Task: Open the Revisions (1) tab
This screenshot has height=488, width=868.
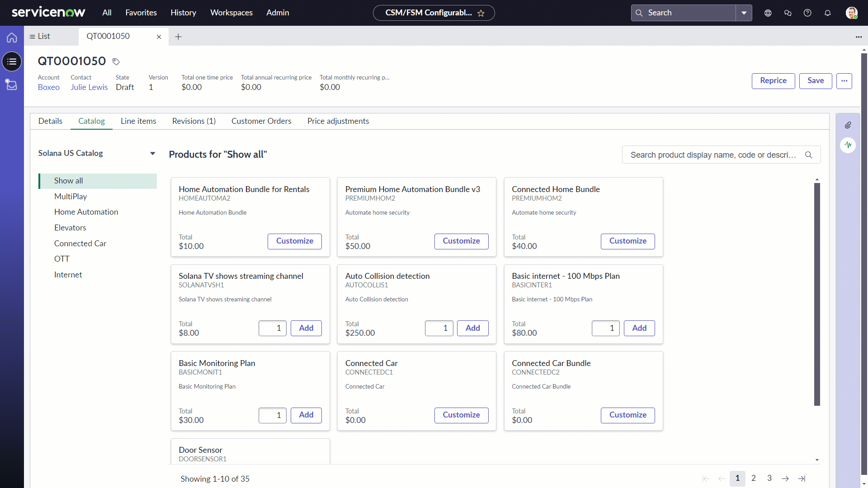Action: tap(194, 121)
